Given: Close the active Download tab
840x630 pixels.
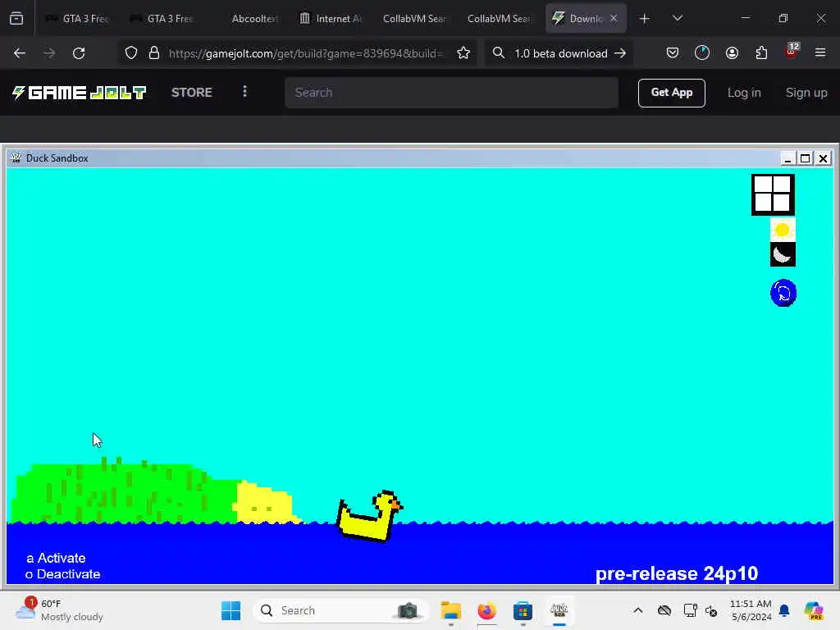Looking at the screenshot, I should (x=614, y=19).
